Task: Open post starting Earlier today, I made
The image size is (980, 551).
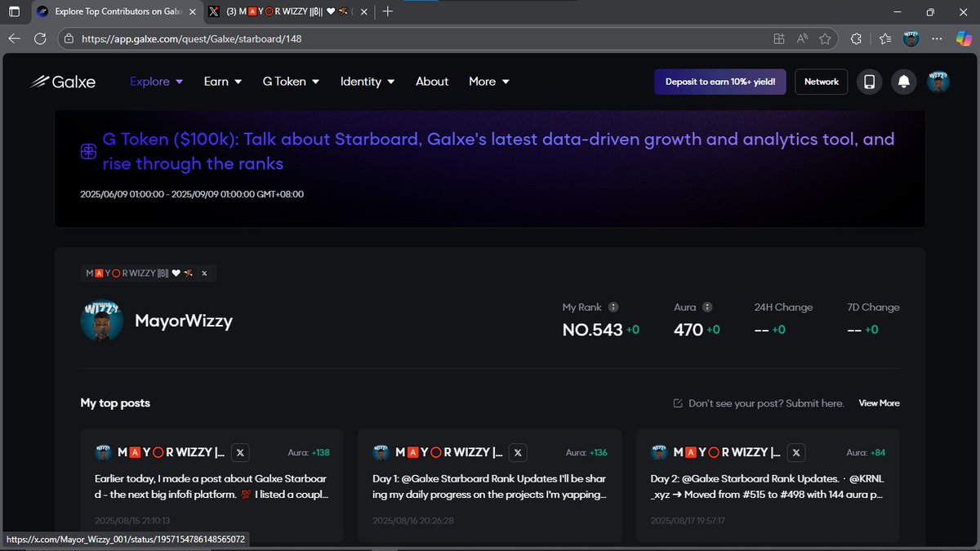Action: click(212, 487)
